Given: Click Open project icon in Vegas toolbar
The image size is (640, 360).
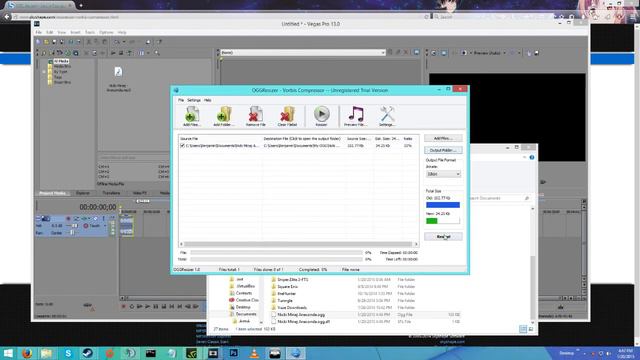Looking at the screenshot, I should tap(46, 42).
